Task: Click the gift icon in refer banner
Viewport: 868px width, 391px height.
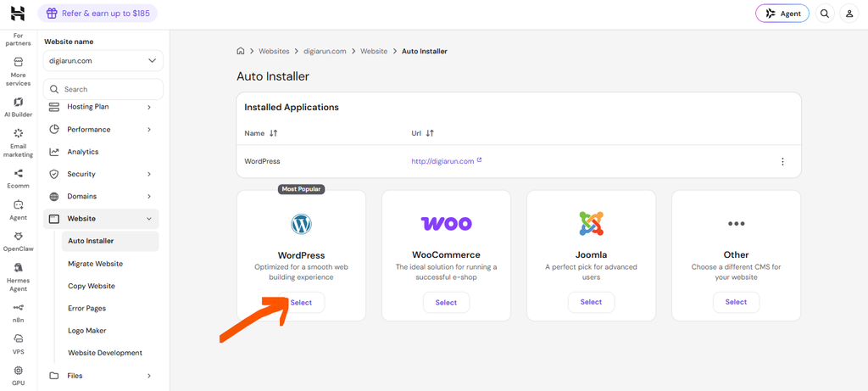Action: coord(52,14)
